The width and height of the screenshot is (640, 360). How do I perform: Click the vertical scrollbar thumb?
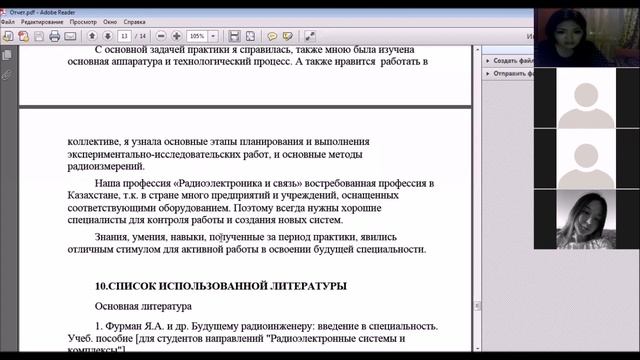(x=477, y=306)
